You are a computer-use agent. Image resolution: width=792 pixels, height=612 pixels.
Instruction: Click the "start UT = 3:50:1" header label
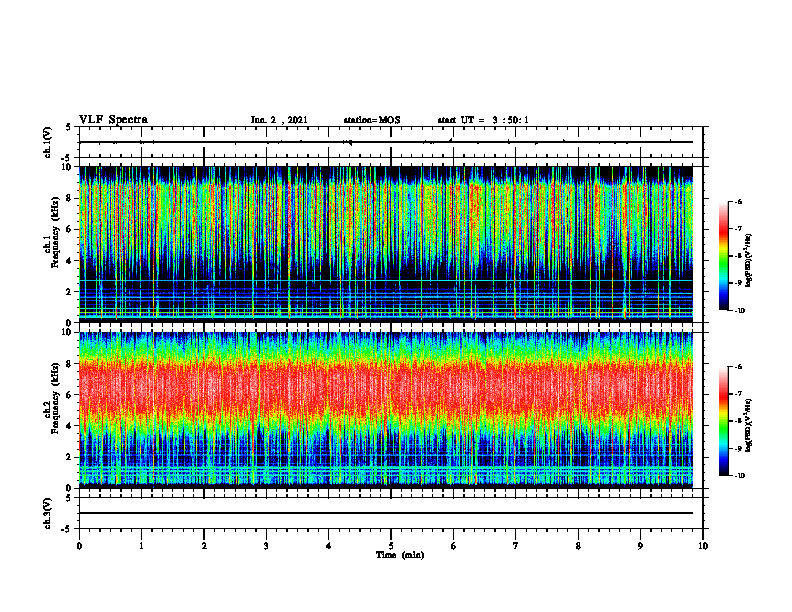pyautogui.click(x=483, y=120)
